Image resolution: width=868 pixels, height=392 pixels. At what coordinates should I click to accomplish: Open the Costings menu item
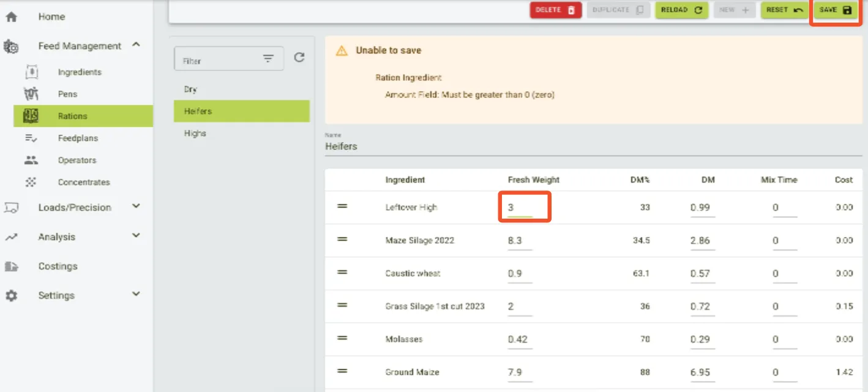pyautogui.click(x=58, y=266)
